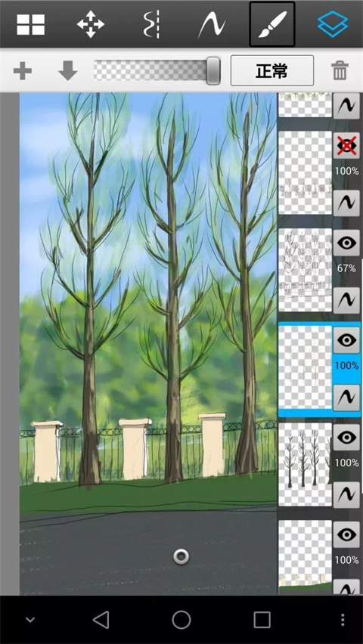Select the symmetry ruler tool icon

point(151,25)
